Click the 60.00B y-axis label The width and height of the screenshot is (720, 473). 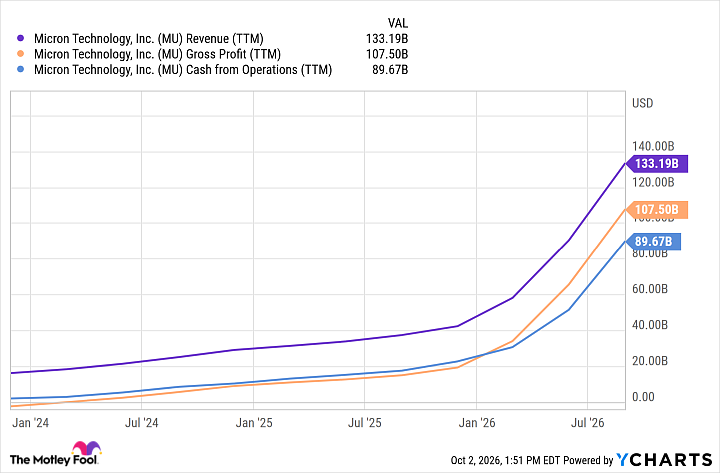650,289
